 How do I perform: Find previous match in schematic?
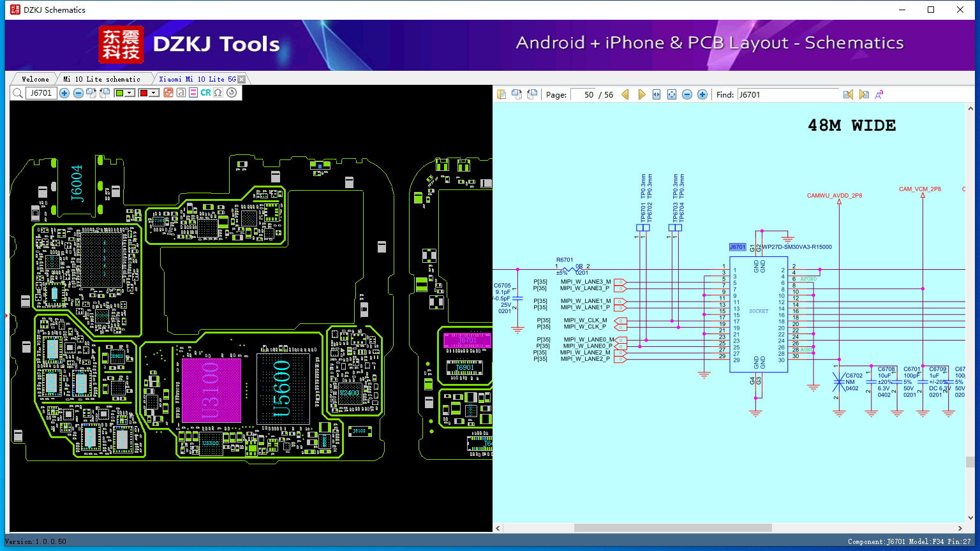[x=848, y=94]
